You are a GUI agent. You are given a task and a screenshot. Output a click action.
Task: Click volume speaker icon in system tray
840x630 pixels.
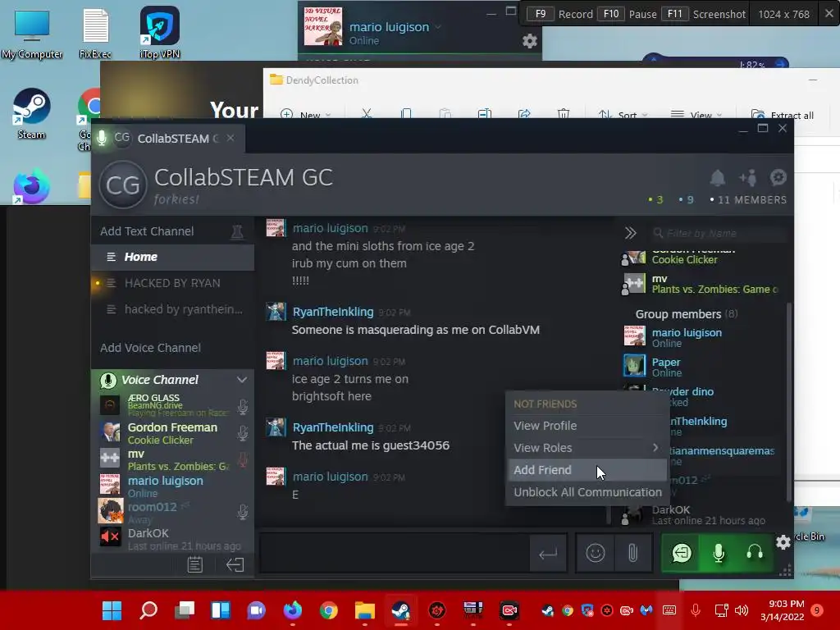pyautogui.click(x=742, y=610)
